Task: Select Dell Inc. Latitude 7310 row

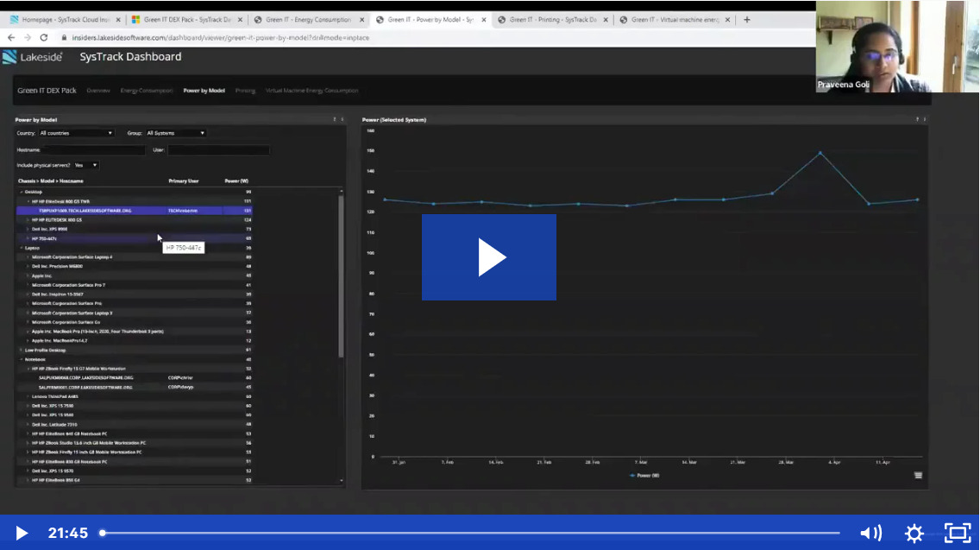Action: click(135, 424)
